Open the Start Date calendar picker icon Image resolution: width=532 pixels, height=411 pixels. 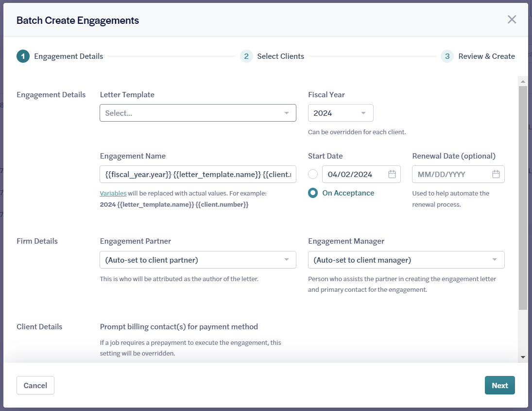pos(392,174)
